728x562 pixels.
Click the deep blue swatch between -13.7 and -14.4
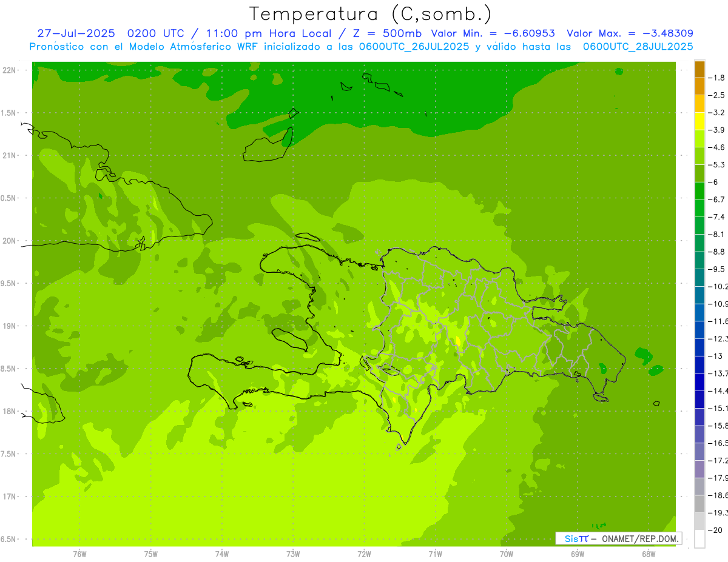coord(699,382)
